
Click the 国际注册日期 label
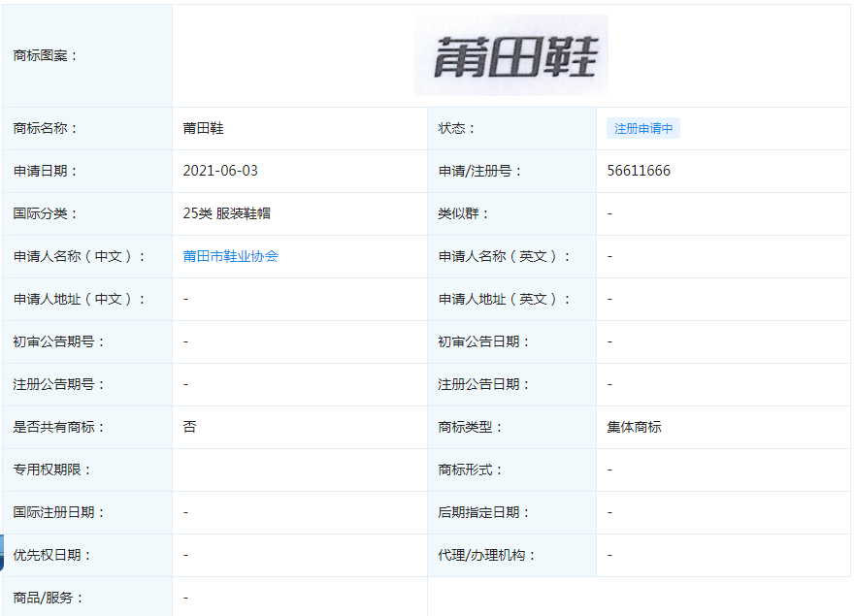(59, 512)
